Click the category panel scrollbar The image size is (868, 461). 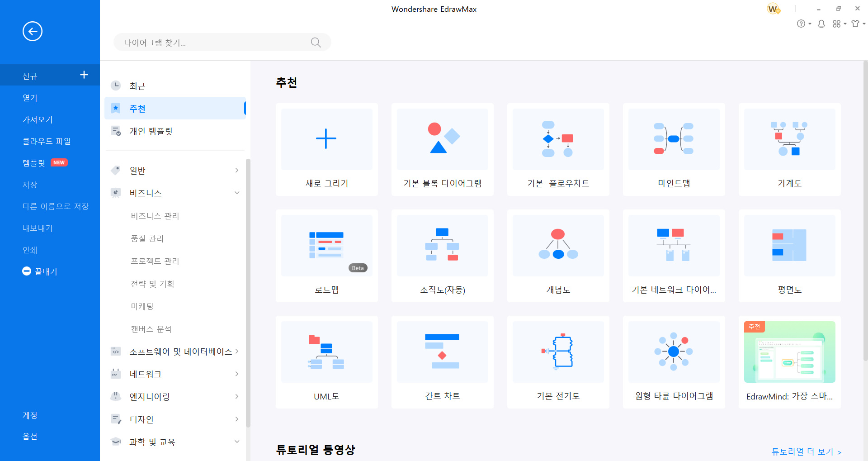248,294
